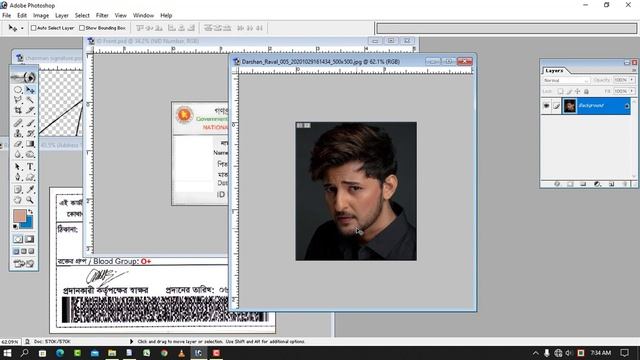Select the Notes tool
Screen dimensions: 640x360
point(18,189)
